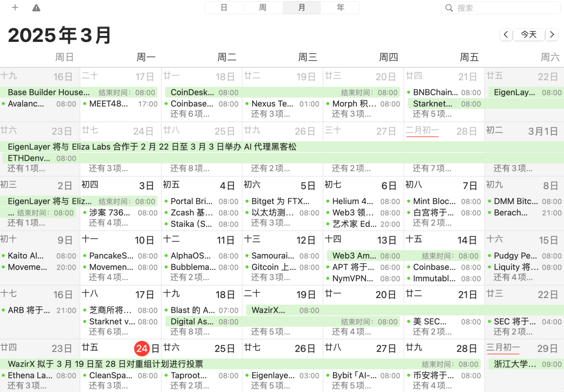
Task: Click the plus icon to add event
Action: click(15, 8)
